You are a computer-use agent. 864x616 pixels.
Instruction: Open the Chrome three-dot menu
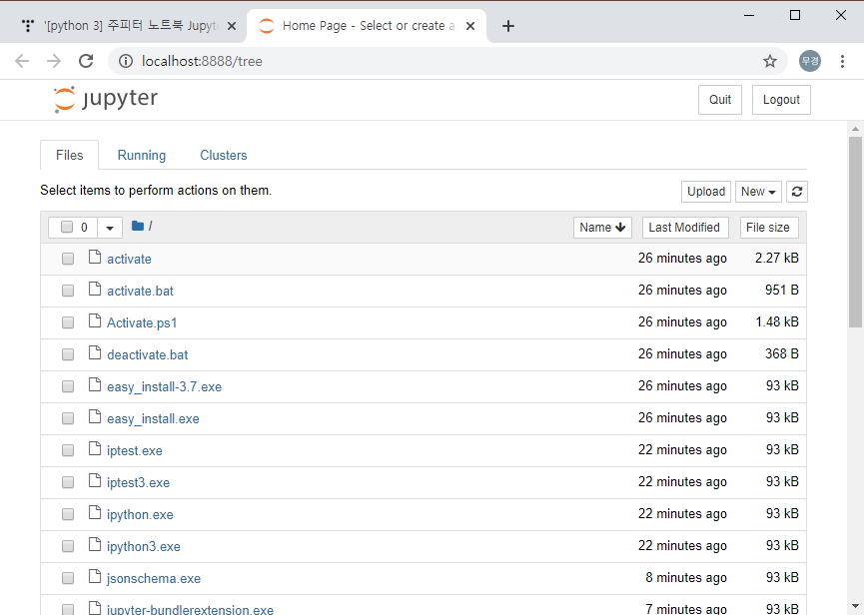[842, 61]
